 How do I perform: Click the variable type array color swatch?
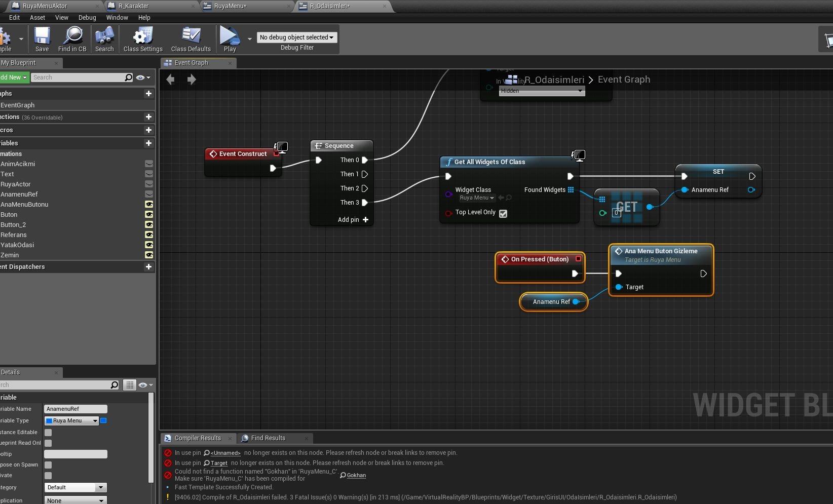point(103,420)
